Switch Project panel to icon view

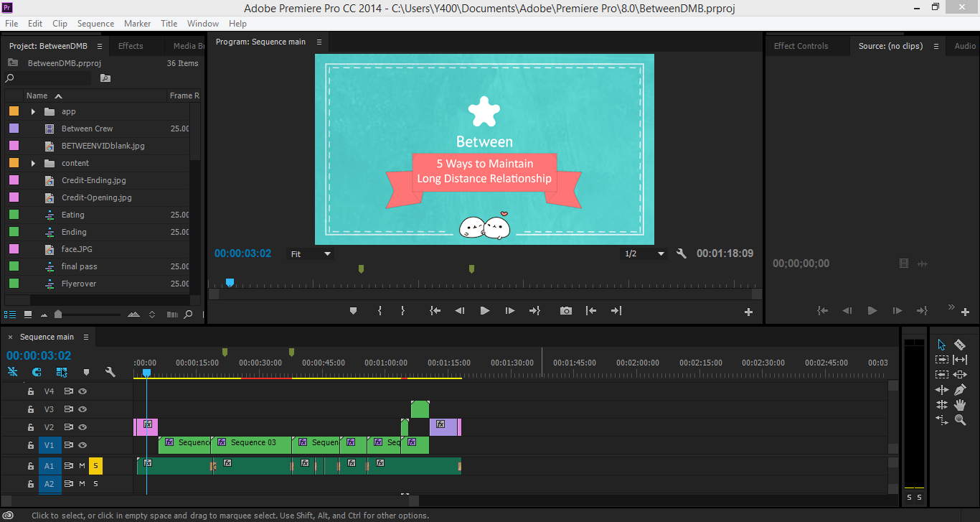coord(27,314)
